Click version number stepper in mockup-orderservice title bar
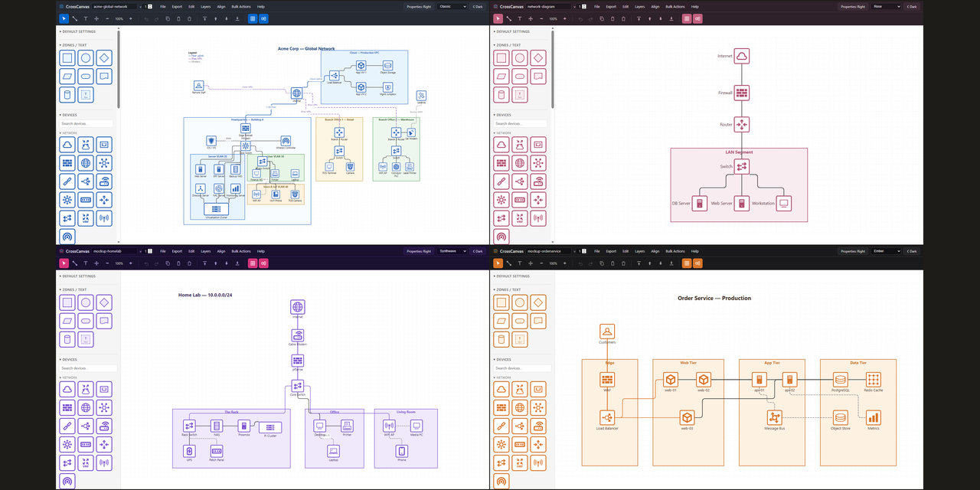The height and width of the screenshot is (490, 980). [x=583, y=251]
